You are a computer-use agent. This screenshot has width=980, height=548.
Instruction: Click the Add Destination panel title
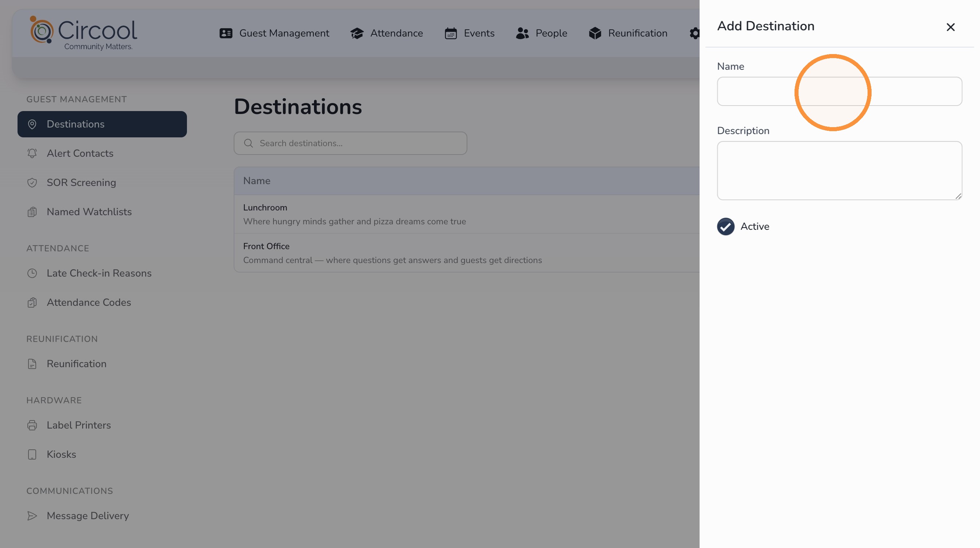click(766, 26)
